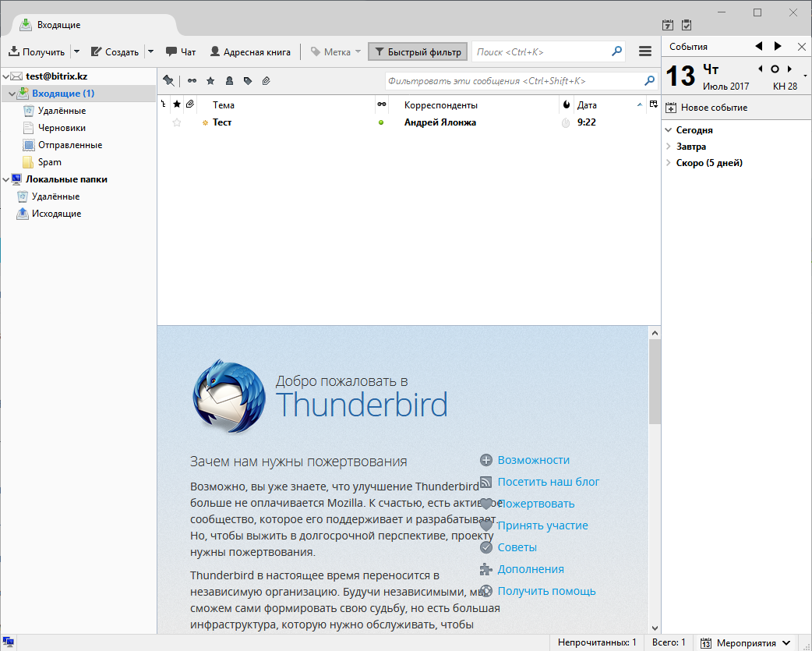Toggle read status green dot of Тест

(x=381, y=122)
